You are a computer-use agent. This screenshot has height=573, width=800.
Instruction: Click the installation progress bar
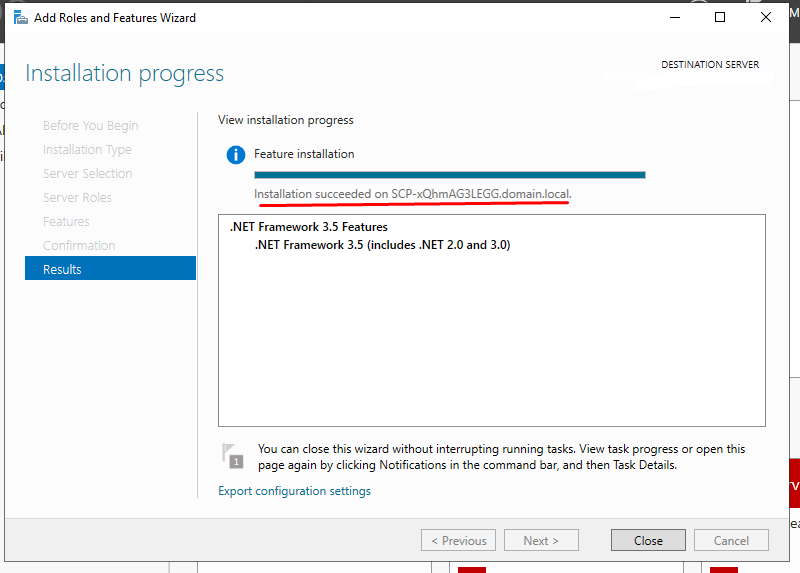click(449, 175)
